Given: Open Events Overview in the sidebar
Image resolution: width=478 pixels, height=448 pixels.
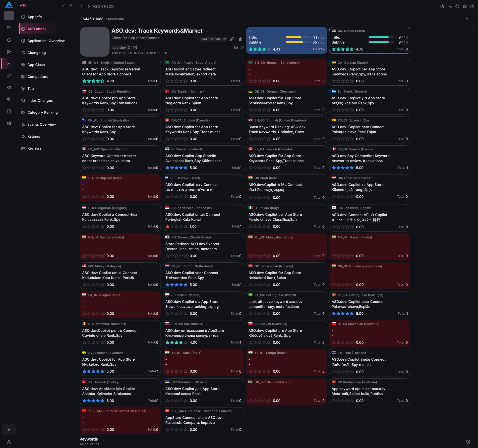Looking at the screenshot, I should [46, 124].
